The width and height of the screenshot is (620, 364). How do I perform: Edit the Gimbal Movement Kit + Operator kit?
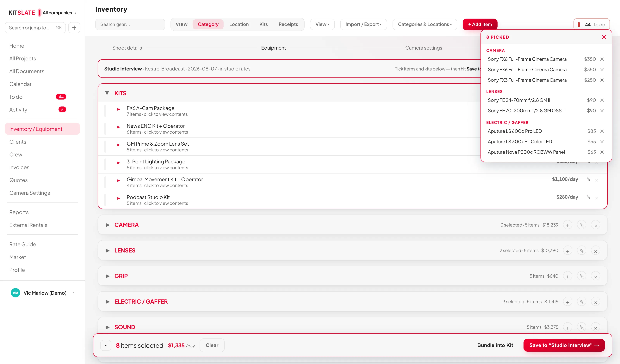pyautogui.click(x=588, y=179)
